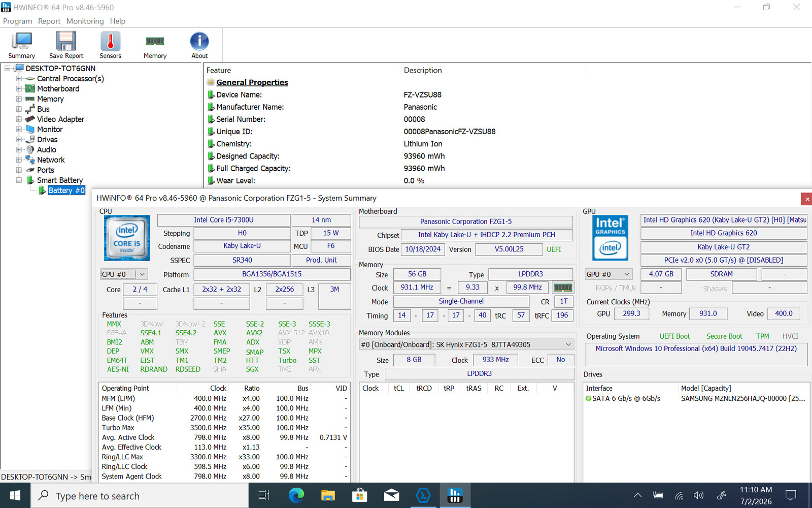This screenshot has height=508, width=812.
Task: Click the Save Report floppy icon
Action: click(x=66, y=45)
